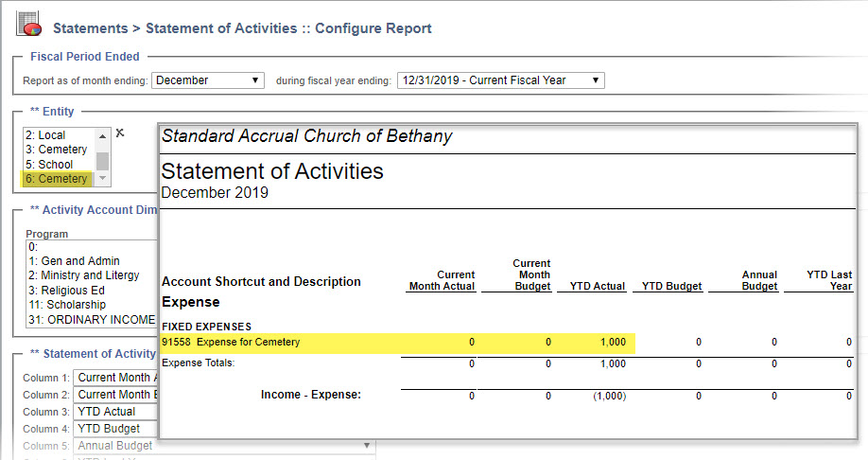Click the Standard Accrual Church of Bethany title
This screenshot has height=460, width=868.
click(x=306, y=136)
